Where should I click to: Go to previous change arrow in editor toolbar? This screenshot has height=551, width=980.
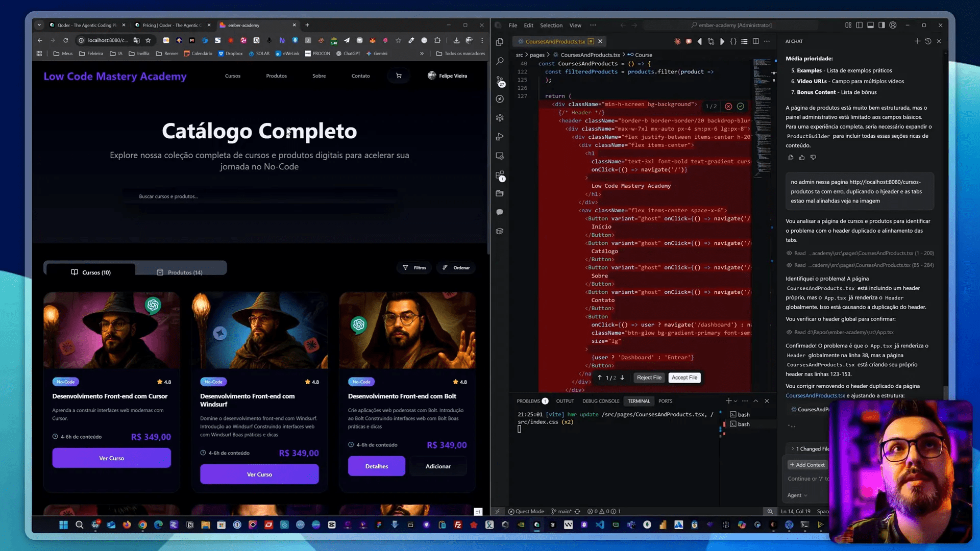699,41
